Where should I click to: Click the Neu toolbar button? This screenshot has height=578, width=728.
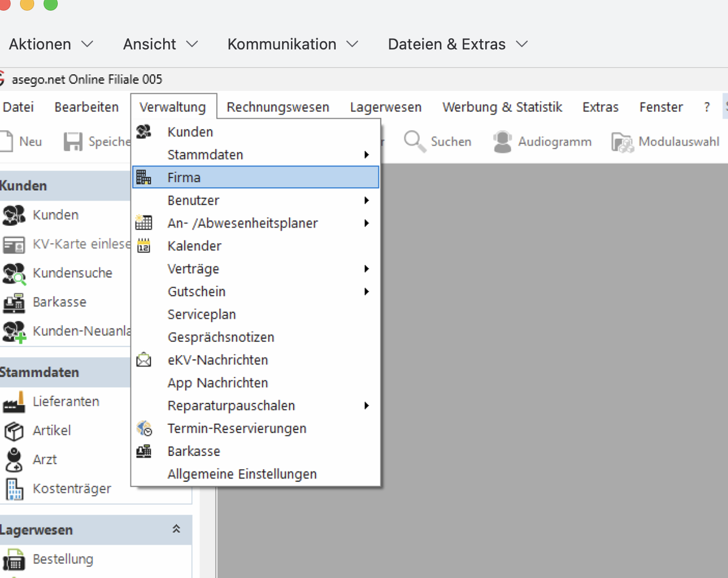(22, 142)
